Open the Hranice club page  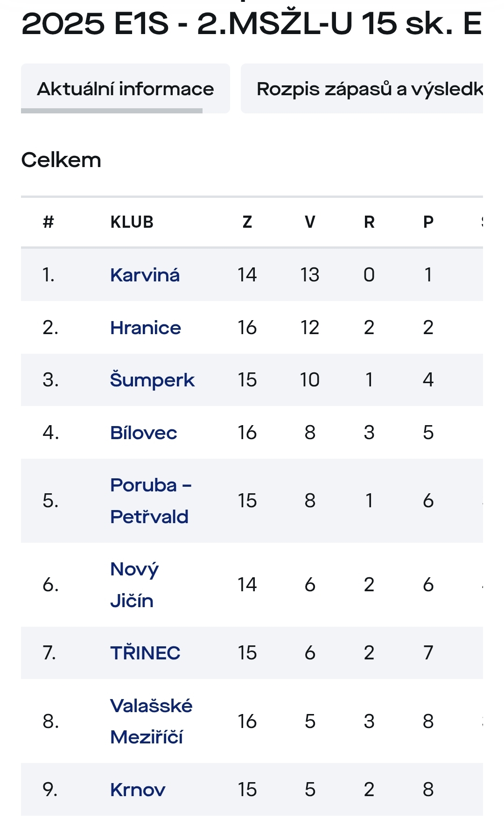[x=145, y=328]
